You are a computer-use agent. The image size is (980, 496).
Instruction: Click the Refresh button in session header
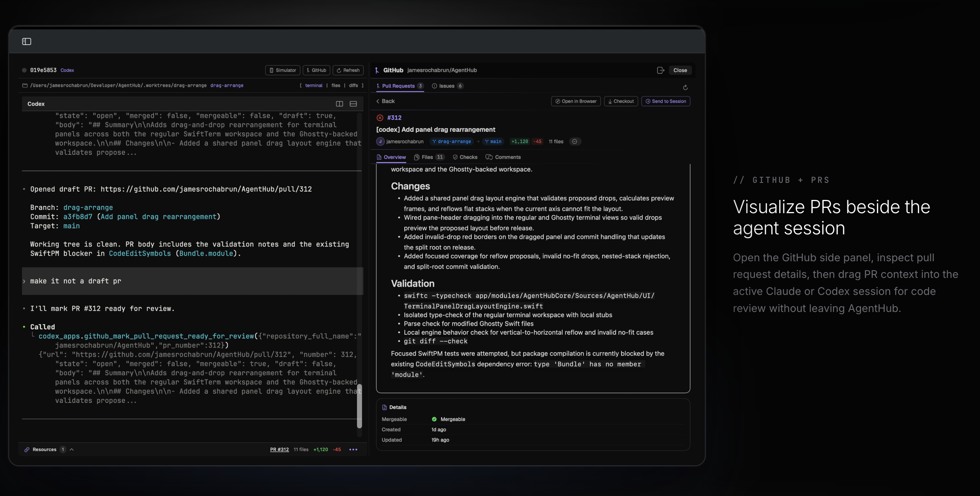[348, 70]
